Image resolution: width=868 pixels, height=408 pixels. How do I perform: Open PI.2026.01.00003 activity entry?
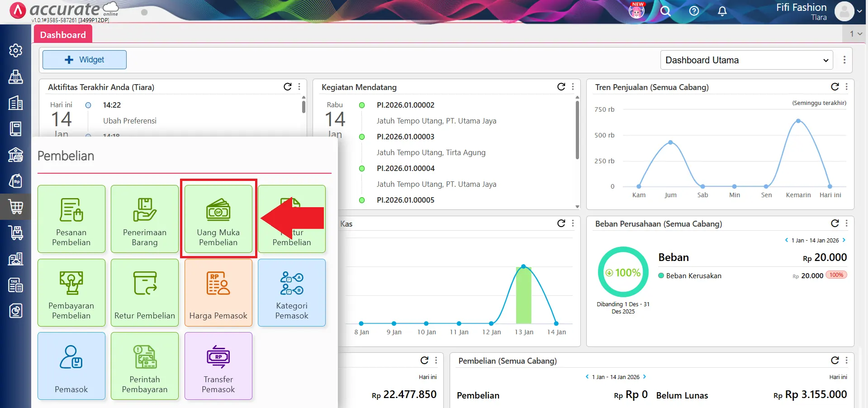[405, 137]
